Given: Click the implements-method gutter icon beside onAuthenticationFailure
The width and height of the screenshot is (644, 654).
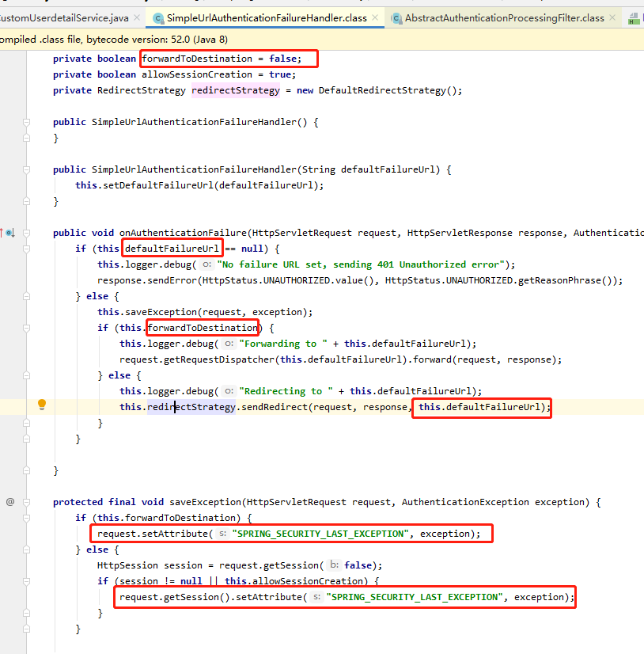Looking at the screenshot, I should (9, 233).
